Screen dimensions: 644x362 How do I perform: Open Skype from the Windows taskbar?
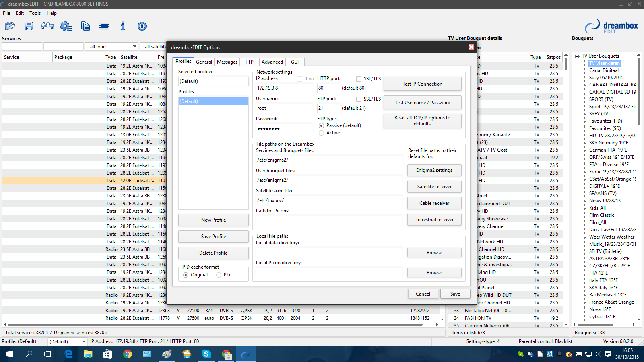tap(206, 354)
